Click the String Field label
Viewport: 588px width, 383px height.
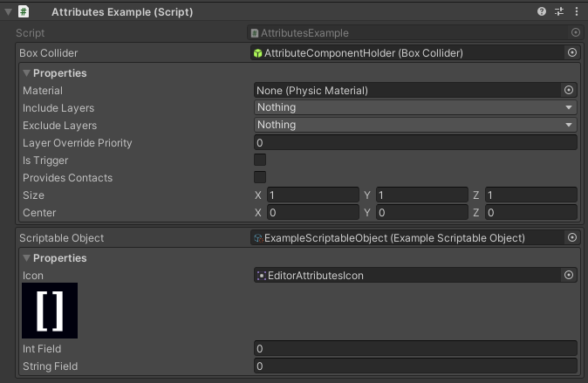[51, 366]
